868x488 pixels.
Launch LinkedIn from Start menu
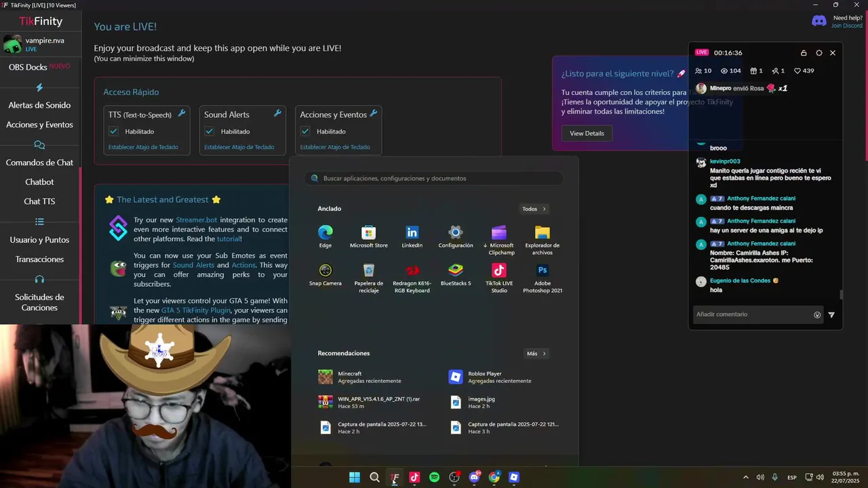(412, 237)
